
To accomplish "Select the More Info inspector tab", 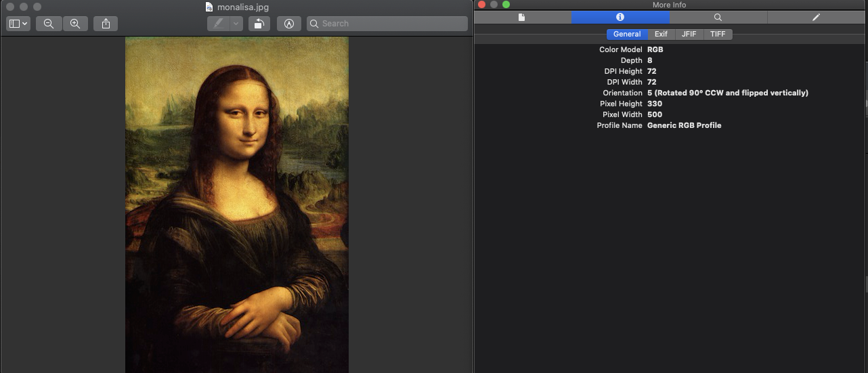I will pos(620,17).
